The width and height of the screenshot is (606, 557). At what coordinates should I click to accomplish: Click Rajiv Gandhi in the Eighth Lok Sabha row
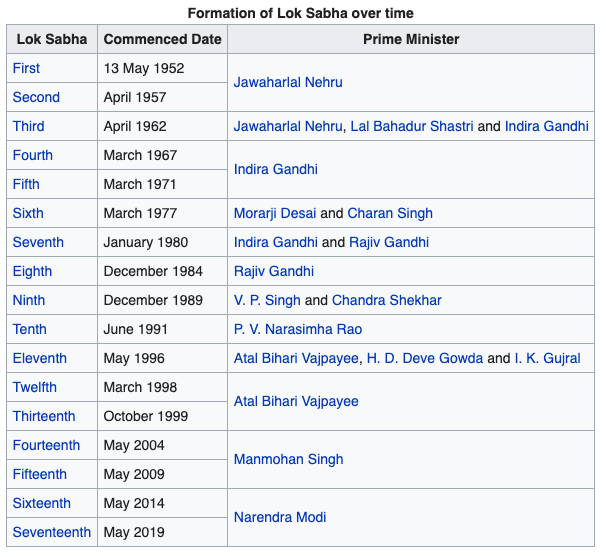[274, 271]
